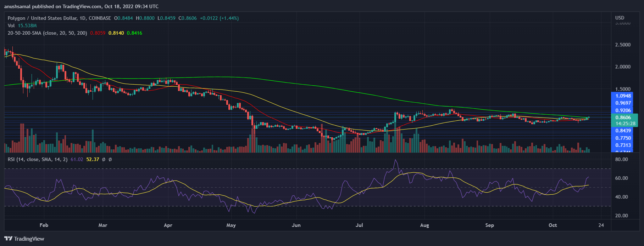
Task: Click the Aug label on time axis
Action: (424, 225)
